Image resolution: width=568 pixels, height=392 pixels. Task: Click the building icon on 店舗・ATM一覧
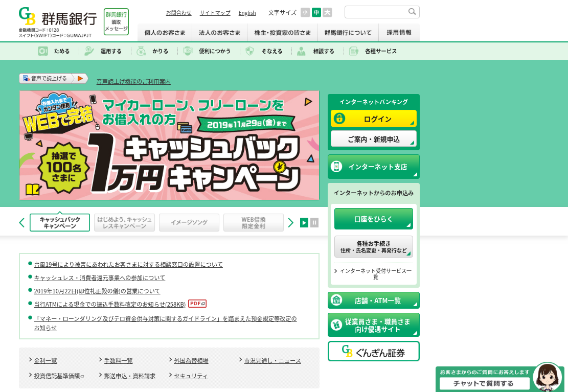click(336, 300)
